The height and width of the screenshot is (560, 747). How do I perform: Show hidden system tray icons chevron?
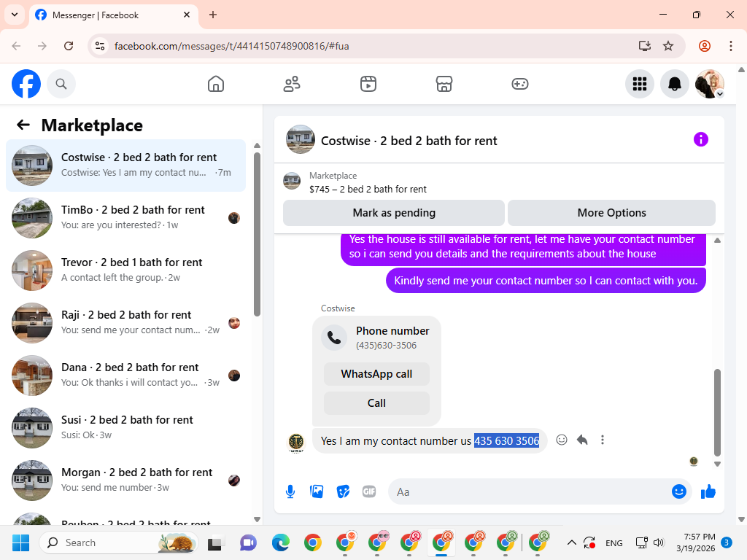click(572, 542)
